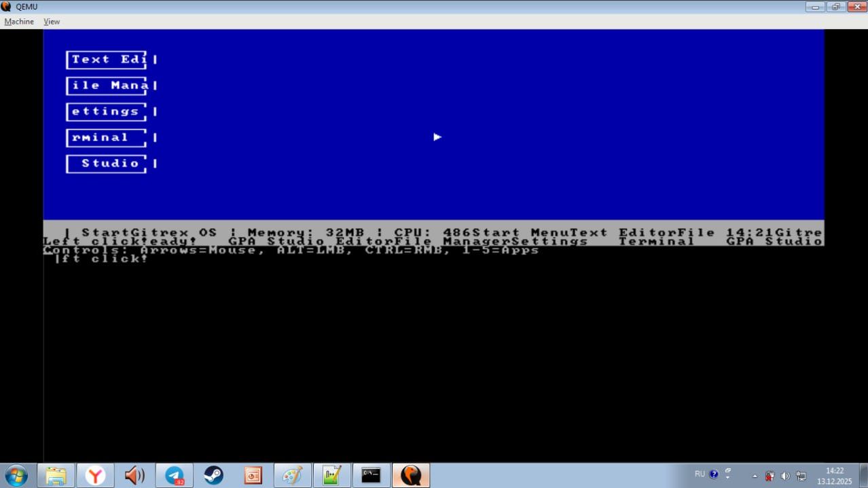This screenshot has width=868, height=488.
Task: Switch to the command prompt taskbar window
Action: click(371, 476)
